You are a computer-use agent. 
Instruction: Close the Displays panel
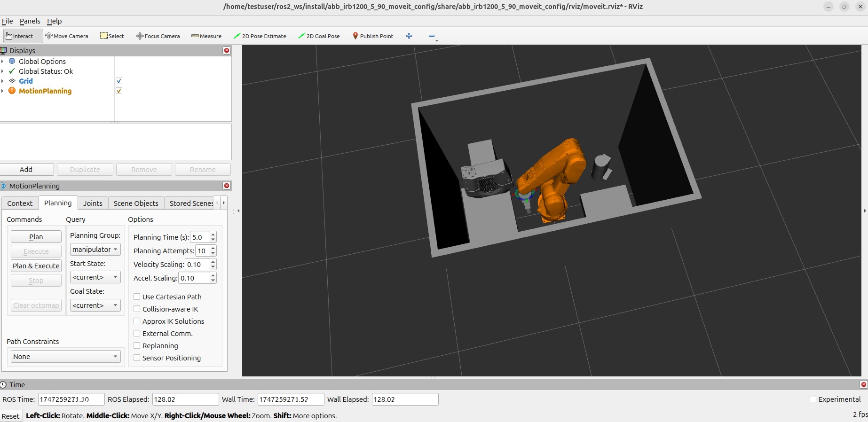pos(227,50)
